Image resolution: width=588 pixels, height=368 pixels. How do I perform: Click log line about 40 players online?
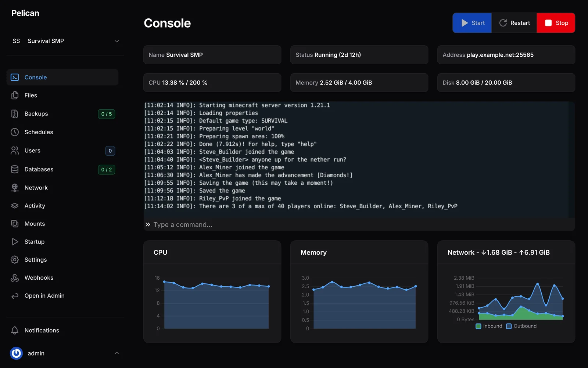(301, 206)
